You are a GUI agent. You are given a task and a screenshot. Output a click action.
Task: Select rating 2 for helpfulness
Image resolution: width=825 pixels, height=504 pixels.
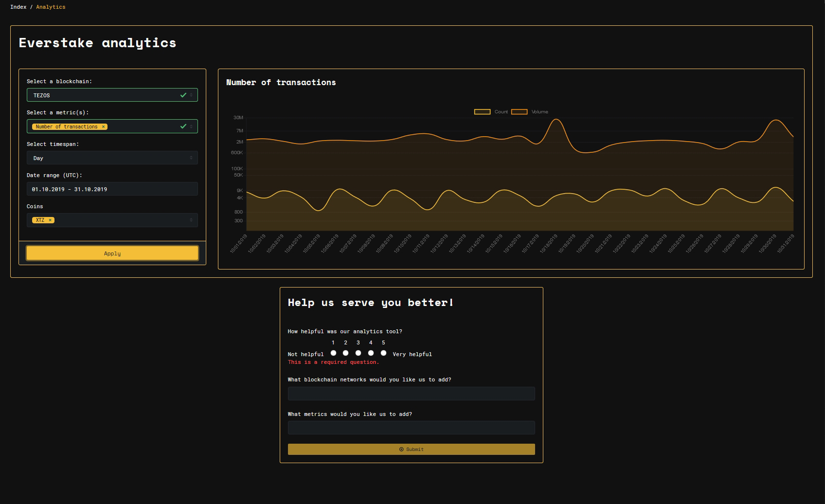click(345, 353)
